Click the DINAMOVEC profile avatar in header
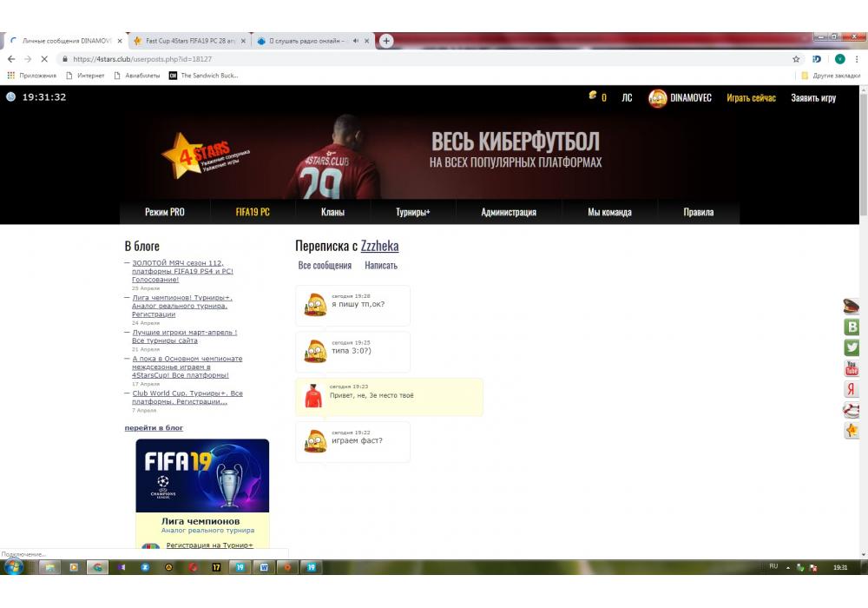This screenshot has height=608, width=868. (658, 98)
